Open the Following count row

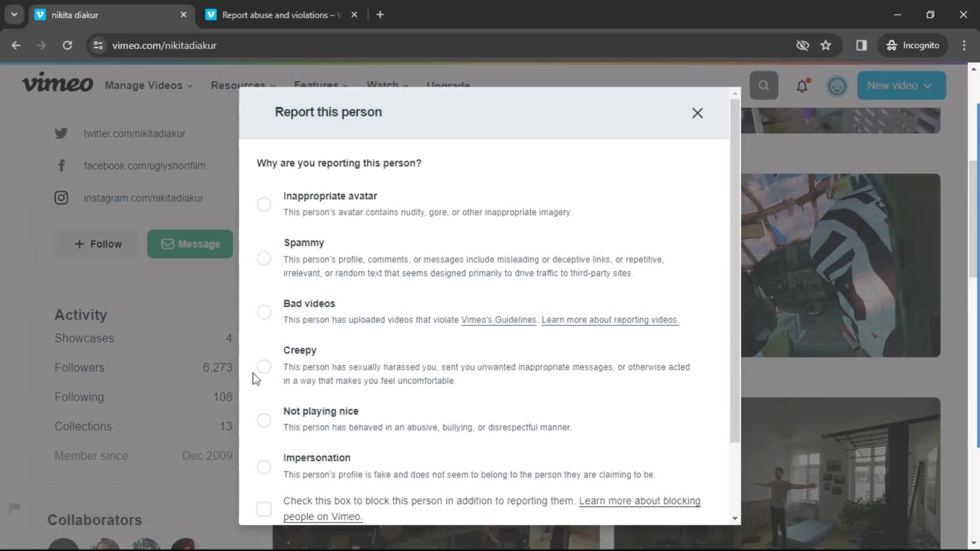[143, 397]
